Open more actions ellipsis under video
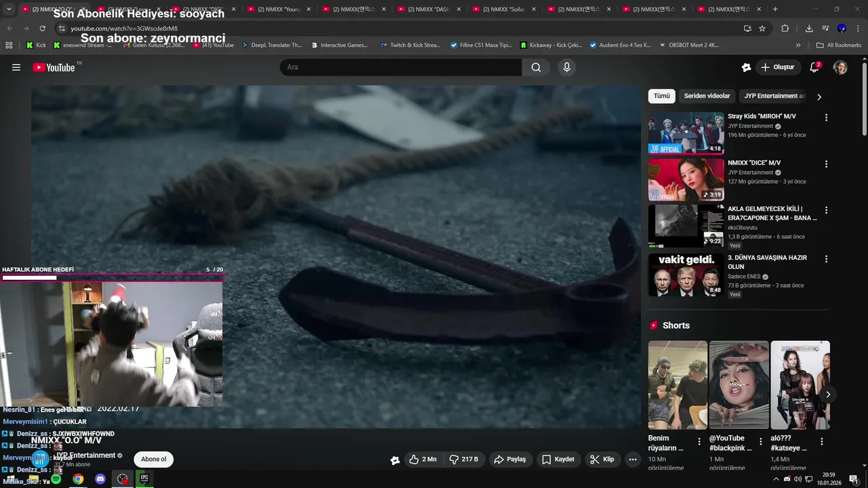Viewport: 868px width, 488px height. pos(633,460)
